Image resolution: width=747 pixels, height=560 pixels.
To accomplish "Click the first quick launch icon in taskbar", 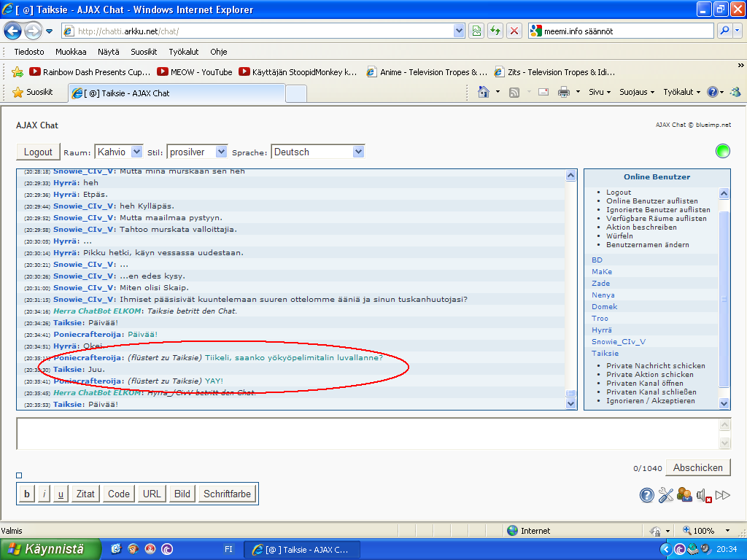I will click(116, 549).
